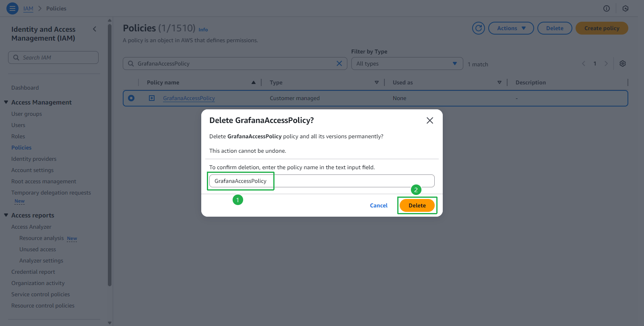Go to previous page of policies
644x326 pixels.
tap(584, 64)
